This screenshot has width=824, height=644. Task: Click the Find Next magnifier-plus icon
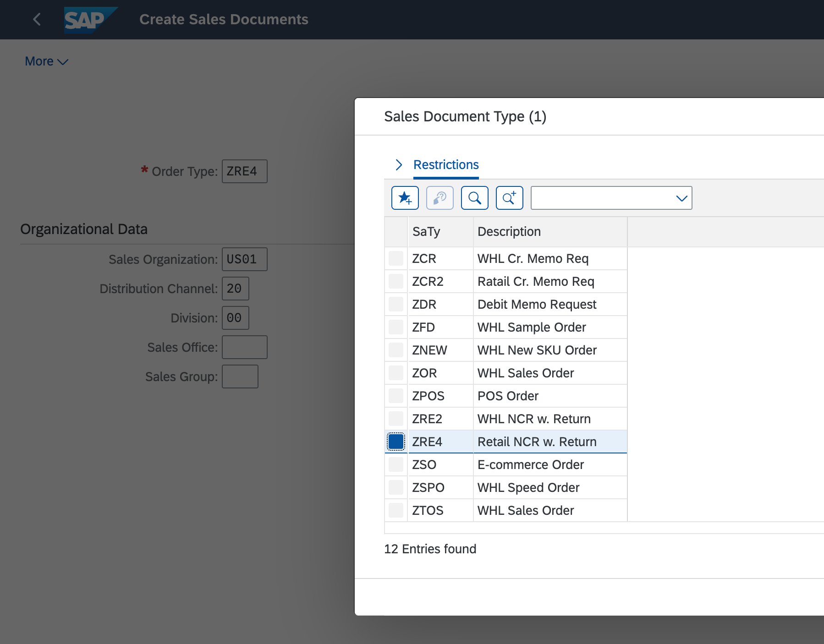pyautogui.click(x=509, y=198)
